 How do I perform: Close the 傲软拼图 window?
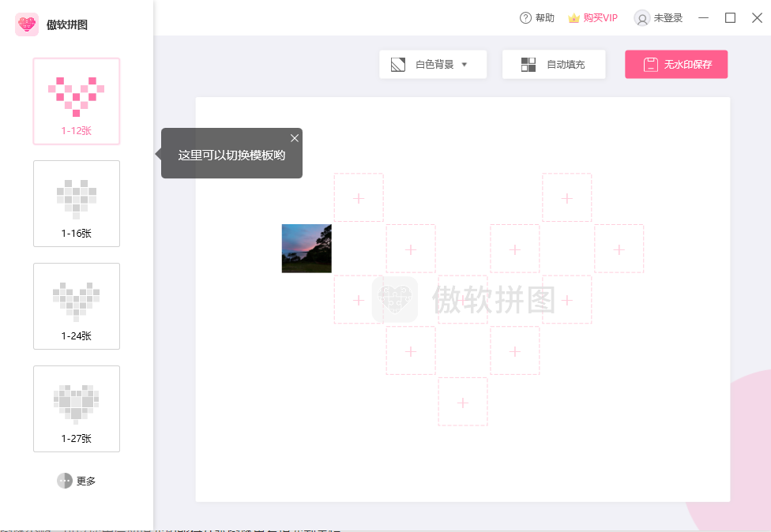coord(758,18)
